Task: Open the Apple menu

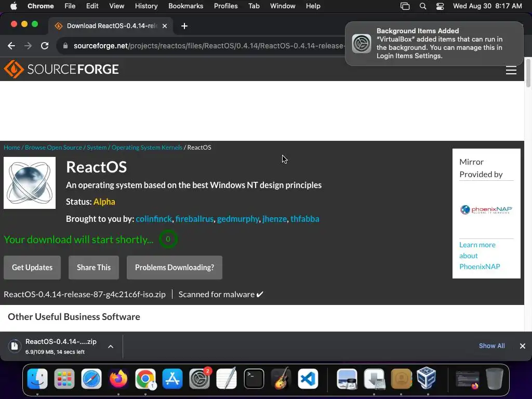Action: point(14,6)
